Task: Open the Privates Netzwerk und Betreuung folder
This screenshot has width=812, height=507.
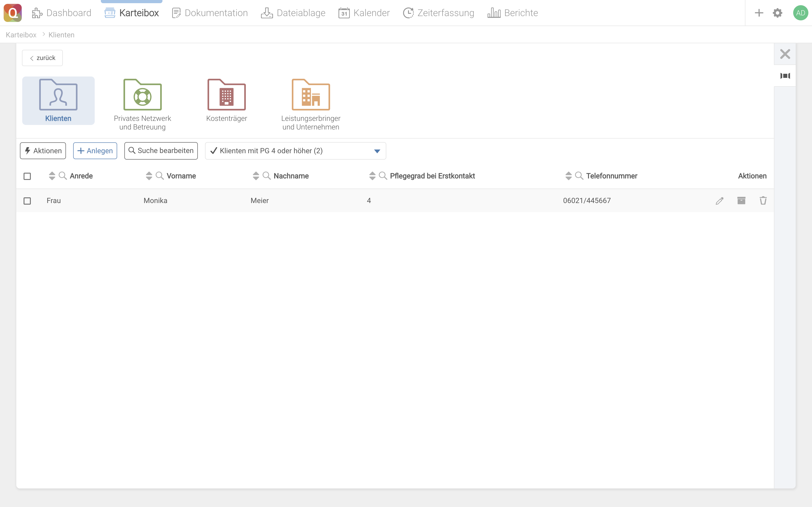Action: [x=142, y=104]
